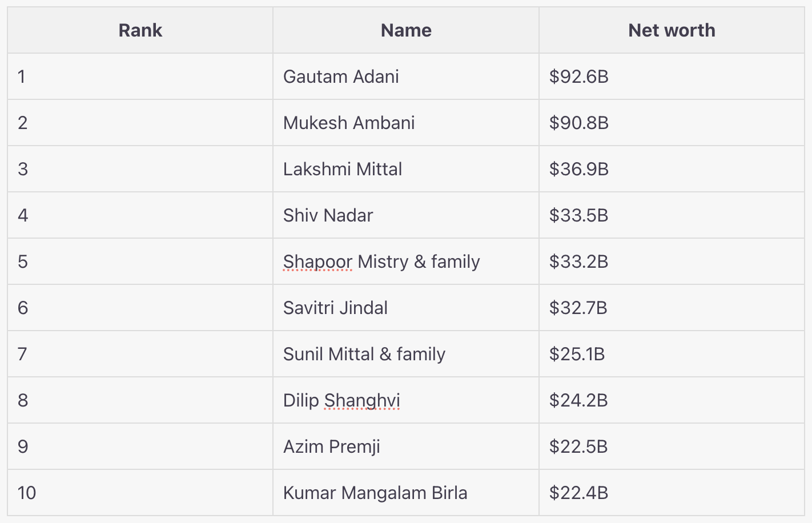Click the $36.9B net worth cell

click(579, 169)
